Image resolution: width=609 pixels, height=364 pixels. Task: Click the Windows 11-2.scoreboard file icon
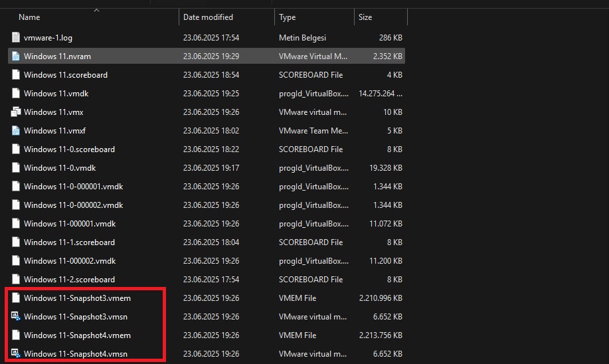click(15, 280)
